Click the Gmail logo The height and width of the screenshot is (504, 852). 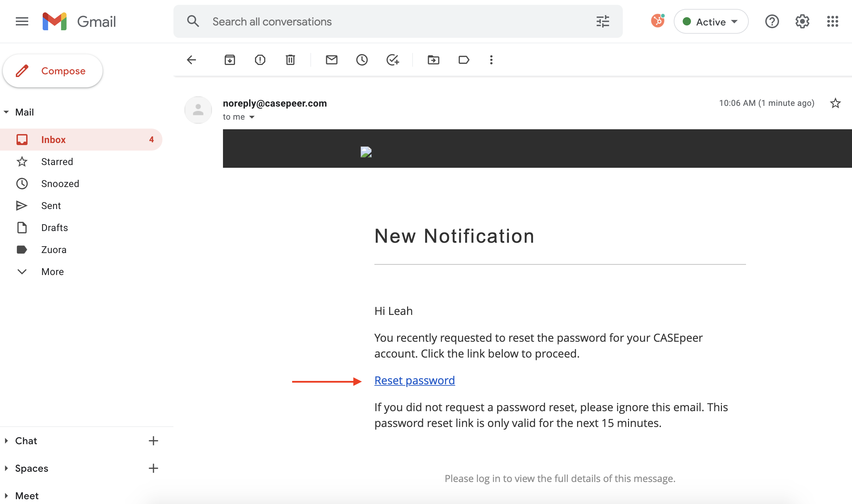pos(79,22)
